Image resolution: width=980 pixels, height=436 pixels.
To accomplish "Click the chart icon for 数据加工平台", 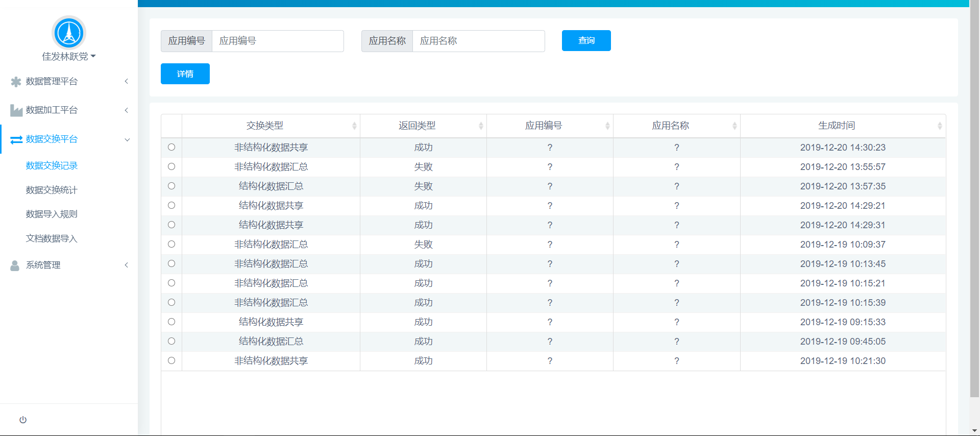I will tap(16, 110).
